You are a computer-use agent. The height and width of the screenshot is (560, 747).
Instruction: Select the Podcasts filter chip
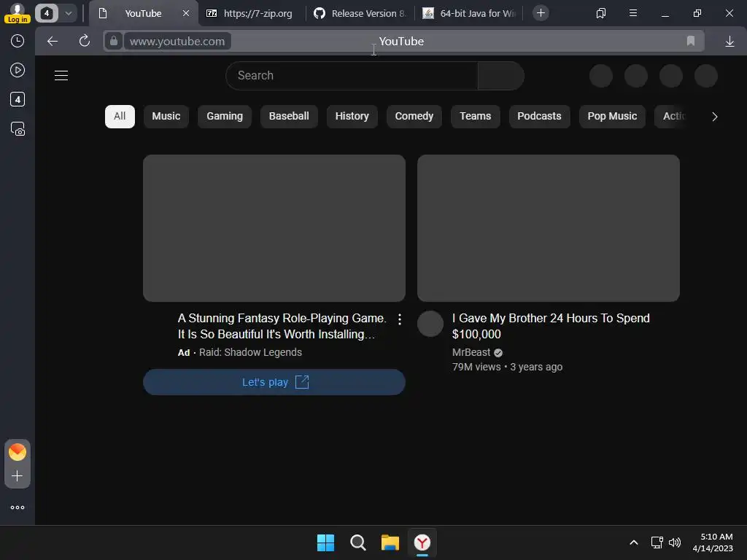click(539, 116)
